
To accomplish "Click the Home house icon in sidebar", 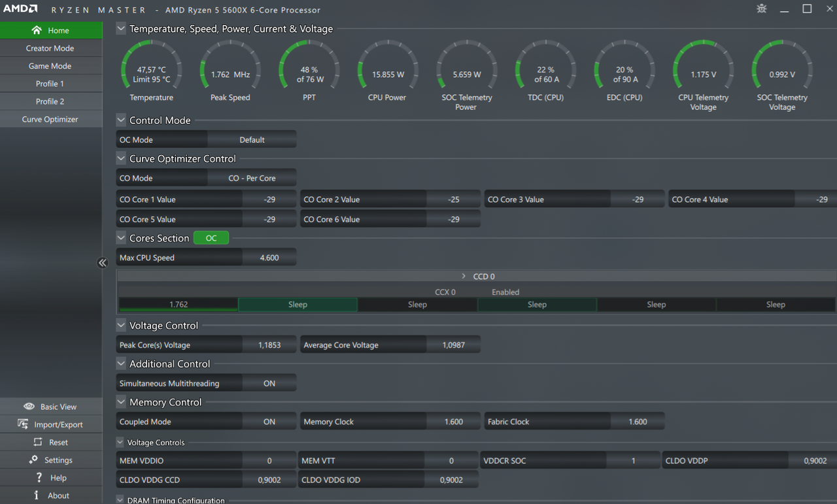I will tap(37, 30).
